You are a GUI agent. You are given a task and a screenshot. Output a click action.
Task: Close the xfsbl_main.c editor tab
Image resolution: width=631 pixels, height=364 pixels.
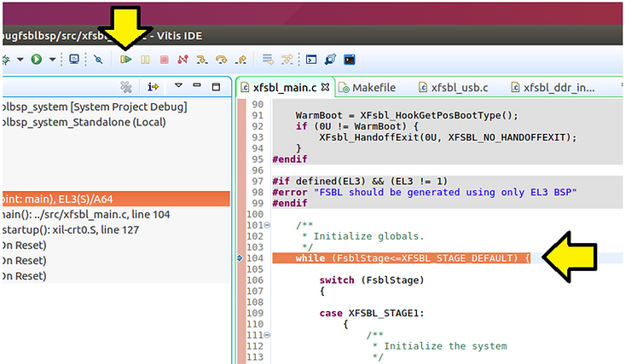click(325, 87)
